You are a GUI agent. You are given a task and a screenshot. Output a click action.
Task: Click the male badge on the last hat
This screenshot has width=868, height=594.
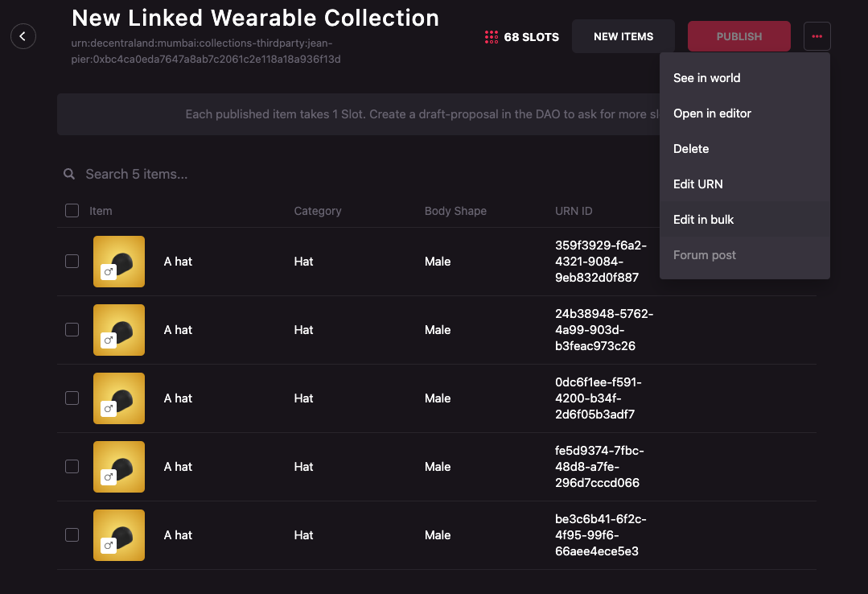[108, 547]
